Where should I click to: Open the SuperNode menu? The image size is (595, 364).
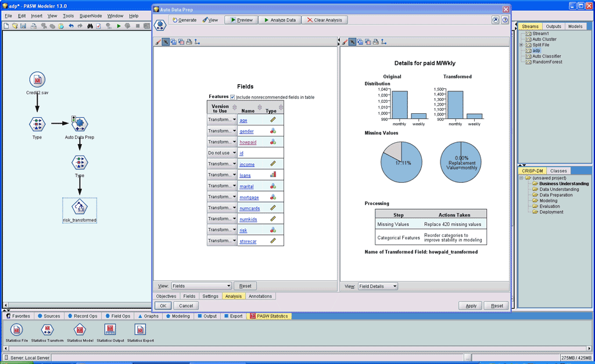click(x=90, y=16)
